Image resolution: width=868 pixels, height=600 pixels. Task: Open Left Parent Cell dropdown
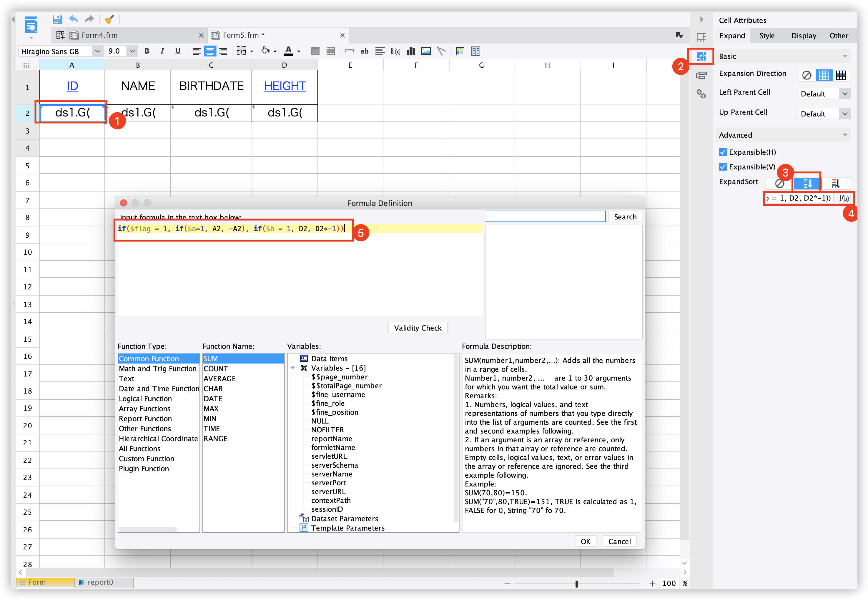click(845, 94)
